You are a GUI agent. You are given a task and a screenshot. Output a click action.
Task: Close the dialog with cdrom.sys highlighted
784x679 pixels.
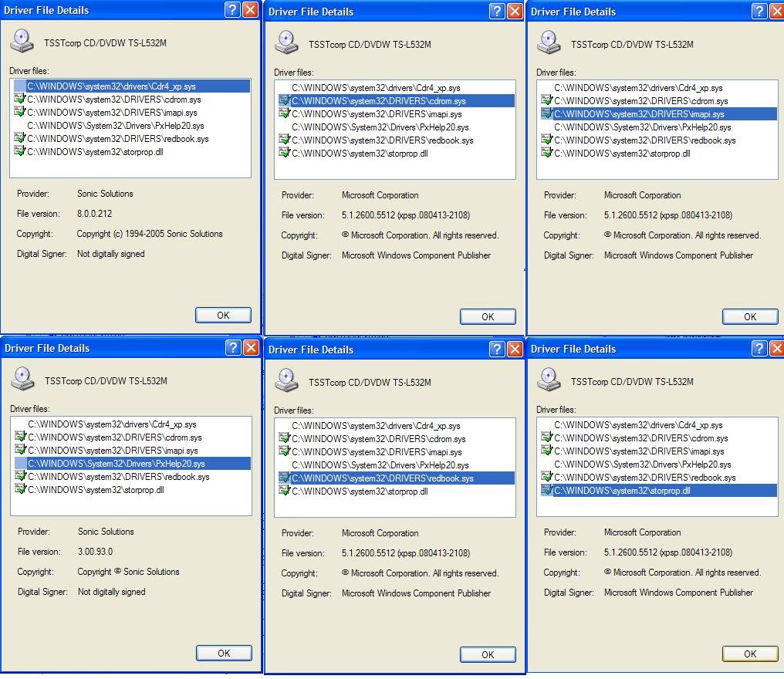coord(515,11)
